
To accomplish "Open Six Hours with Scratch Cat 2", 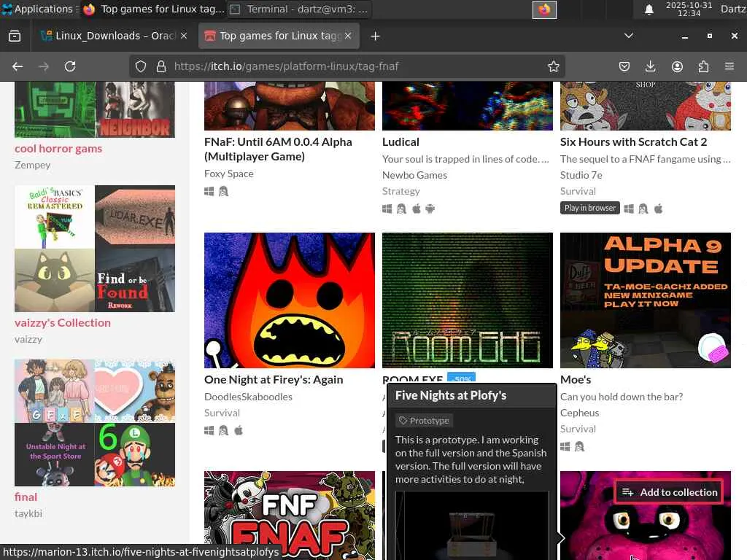I will [633, 142].
